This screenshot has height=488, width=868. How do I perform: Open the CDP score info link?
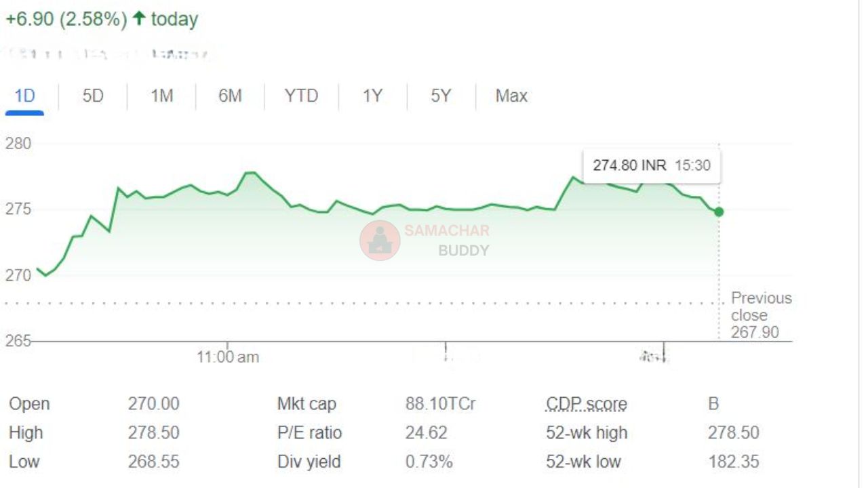click(586, 404)
